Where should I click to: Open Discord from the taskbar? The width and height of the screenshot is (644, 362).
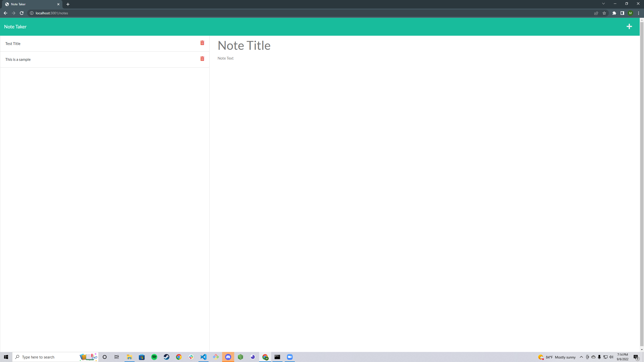click(228, 357)
